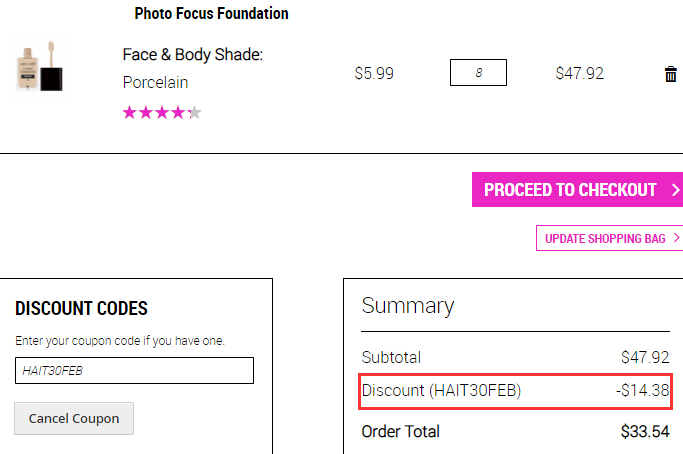
Task: Click the third pink rating star
Action: pos(162,112)
